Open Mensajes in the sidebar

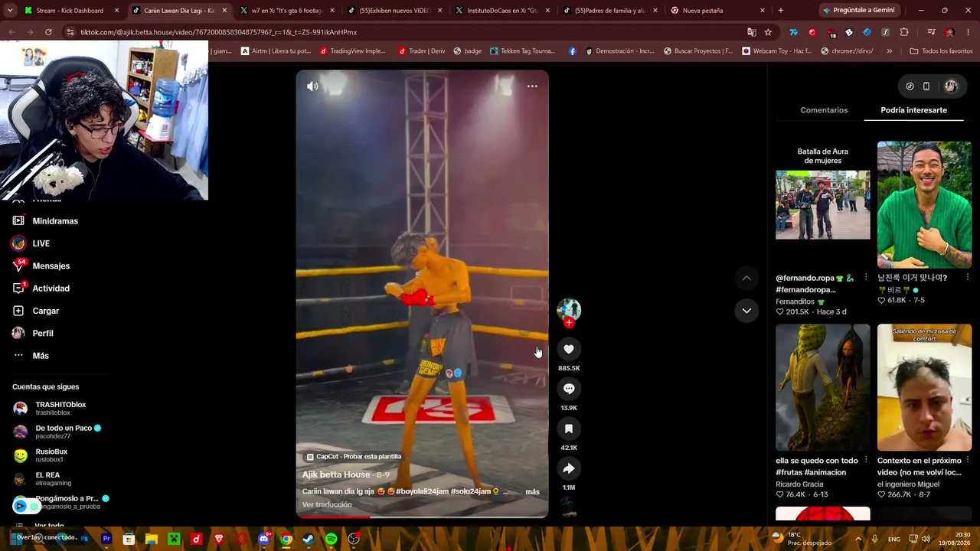click(x=51, y=266)
